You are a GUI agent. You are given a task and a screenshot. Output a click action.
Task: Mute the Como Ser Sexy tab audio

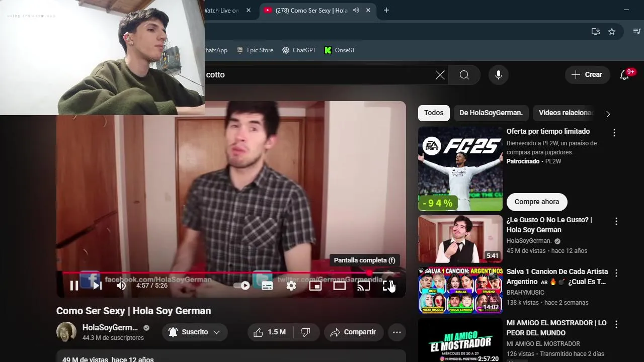[x=356, y=10]
